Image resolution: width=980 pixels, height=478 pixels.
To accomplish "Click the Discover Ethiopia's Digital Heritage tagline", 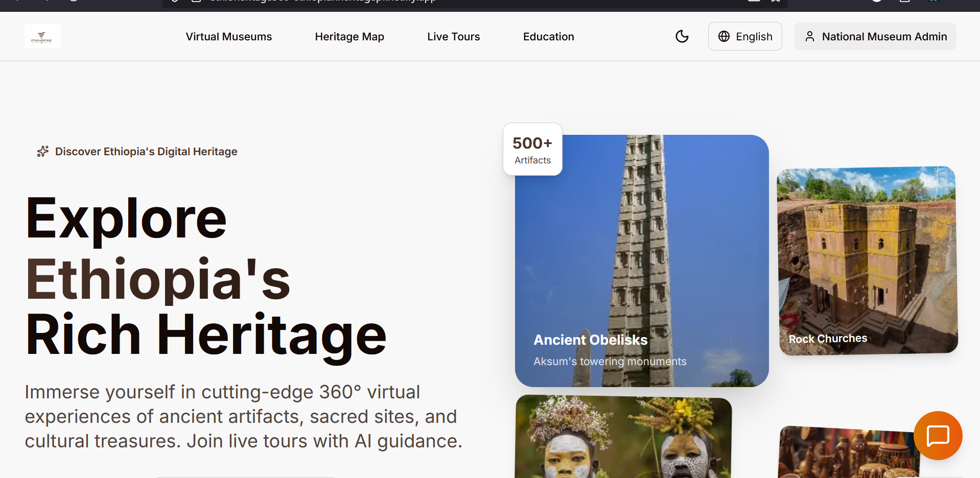I will click(x=146, y=152).
